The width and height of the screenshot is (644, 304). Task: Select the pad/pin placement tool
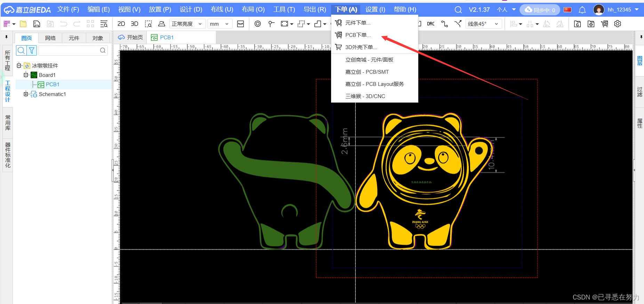pos(271,24)
